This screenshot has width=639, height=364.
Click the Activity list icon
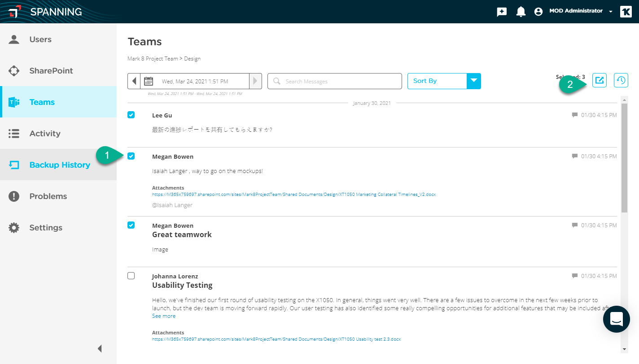point(14,134)
